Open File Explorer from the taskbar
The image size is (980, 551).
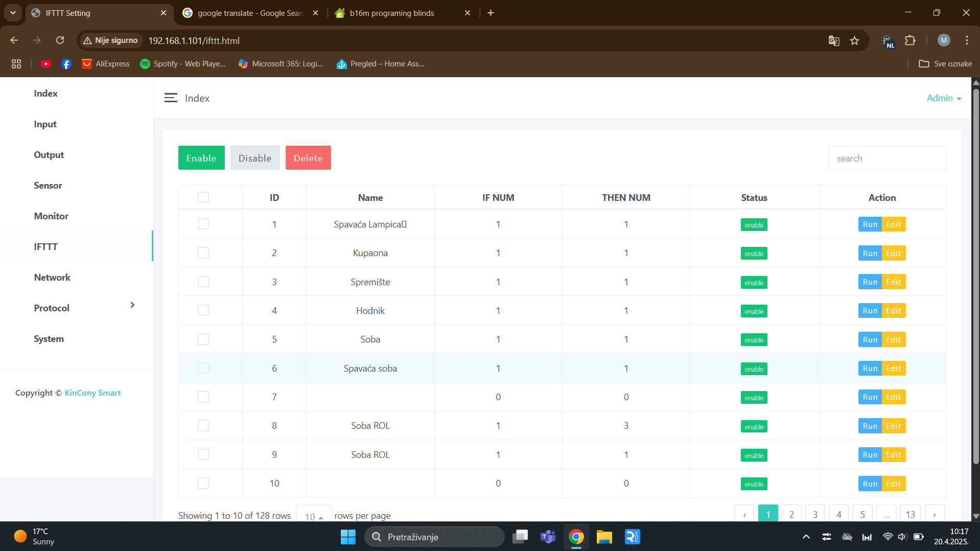click(x=604, y=537)
